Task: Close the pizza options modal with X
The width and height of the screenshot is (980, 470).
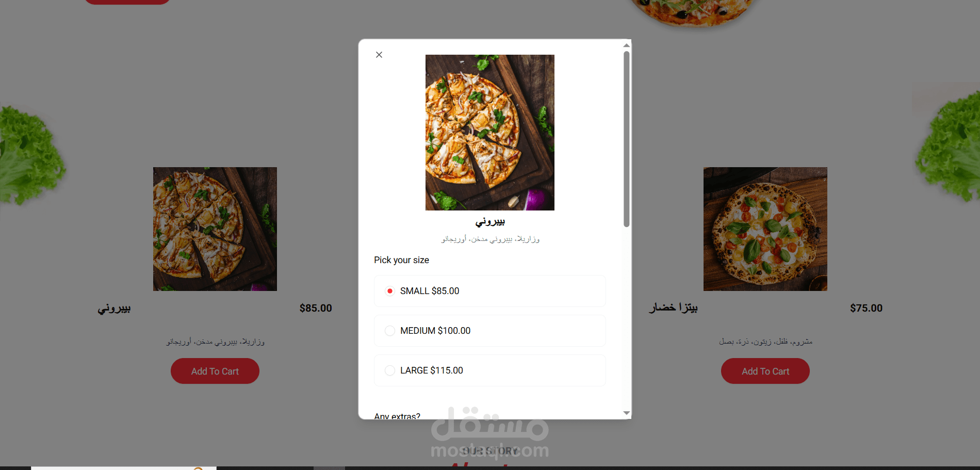Action: 379,55
